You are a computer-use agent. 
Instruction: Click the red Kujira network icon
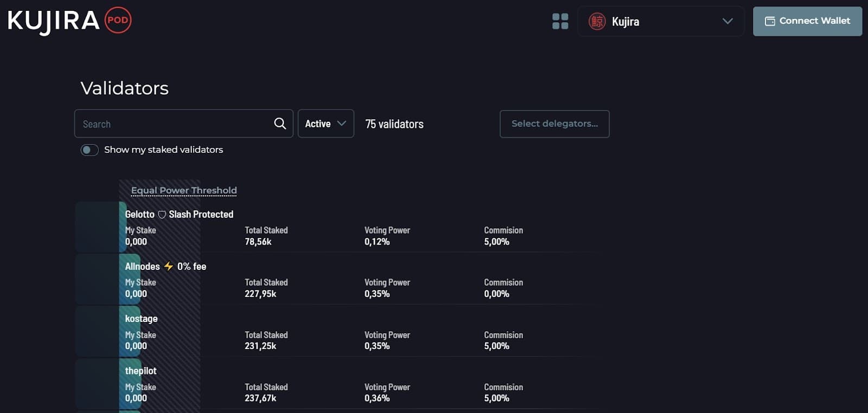597,22
